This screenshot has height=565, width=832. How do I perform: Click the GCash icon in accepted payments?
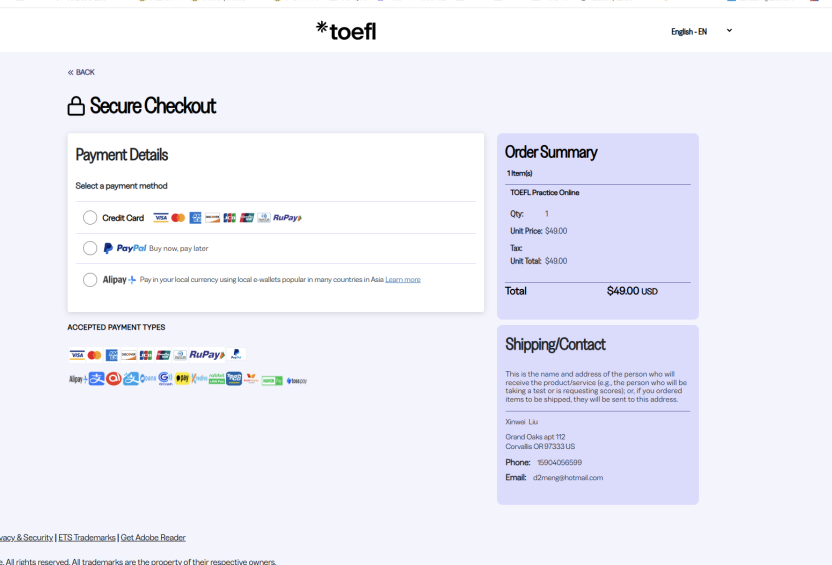(165, 379)
